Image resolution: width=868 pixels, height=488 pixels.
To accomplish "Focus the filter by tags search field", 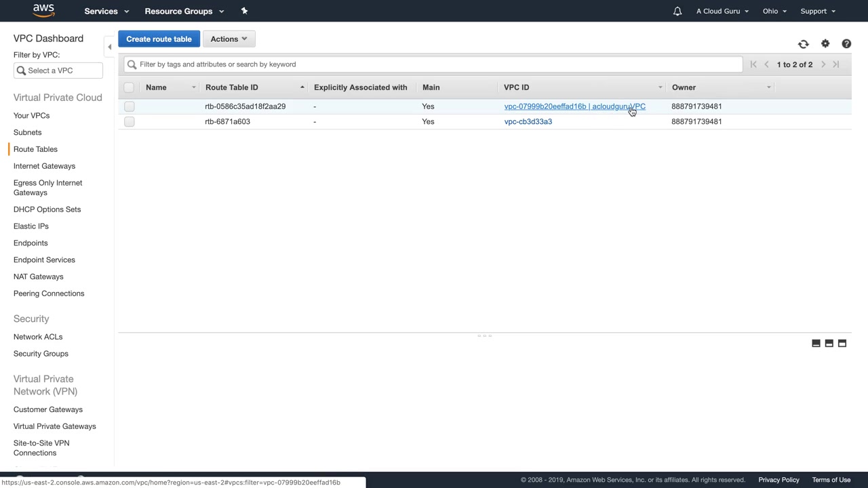I will click(434, 64).
